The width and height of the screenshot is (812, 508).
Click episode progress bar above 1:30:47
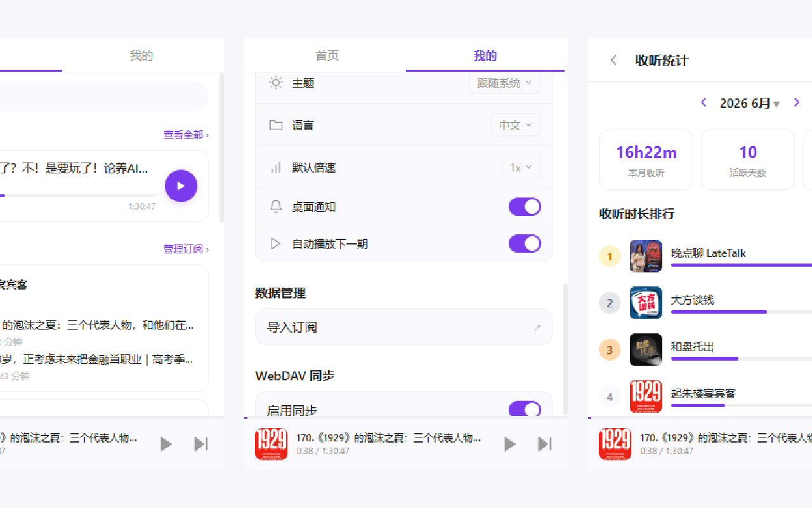pos(77,196)
